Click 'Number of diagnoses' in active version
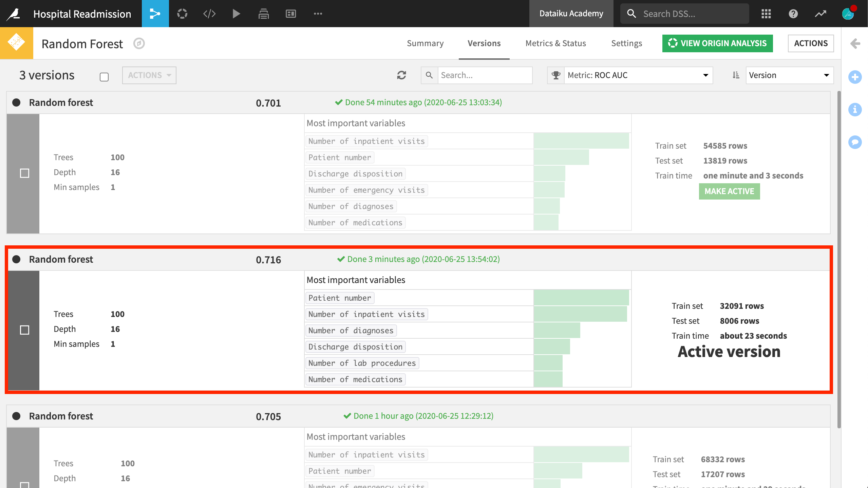This screenshot has width=868, height=488. (x=351, y=331)
